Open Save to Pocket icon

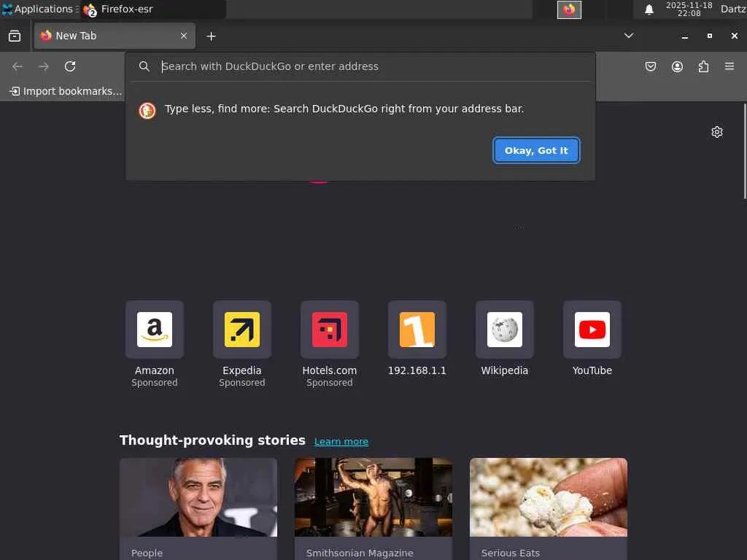point(650,66)
